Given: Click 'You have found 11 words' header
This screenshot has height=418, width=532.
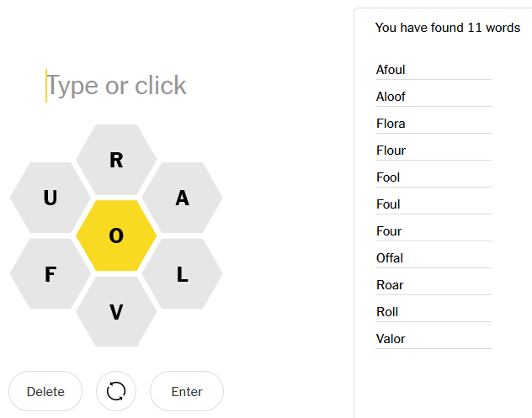Looking at the screenshot, I should coord(447,28).
